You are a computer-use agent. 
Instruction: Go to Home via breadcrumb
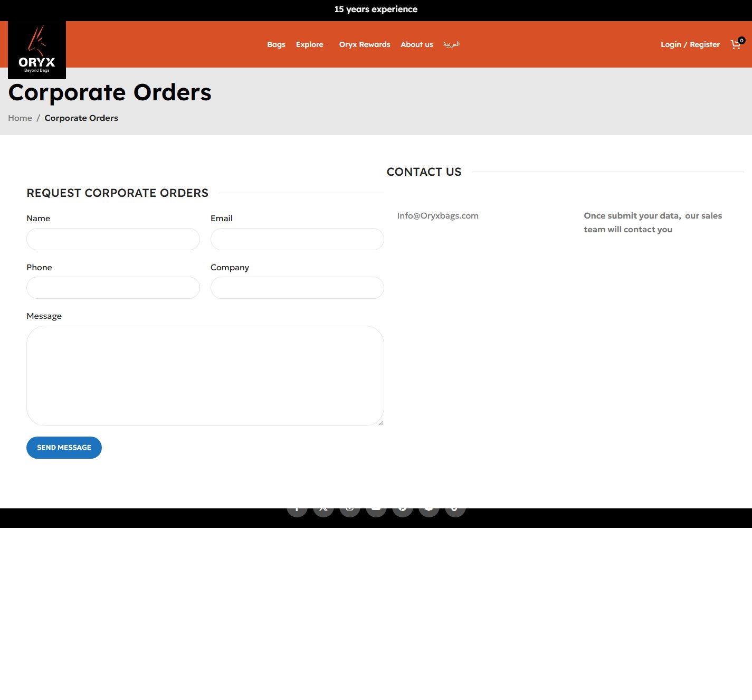(20, 118)
